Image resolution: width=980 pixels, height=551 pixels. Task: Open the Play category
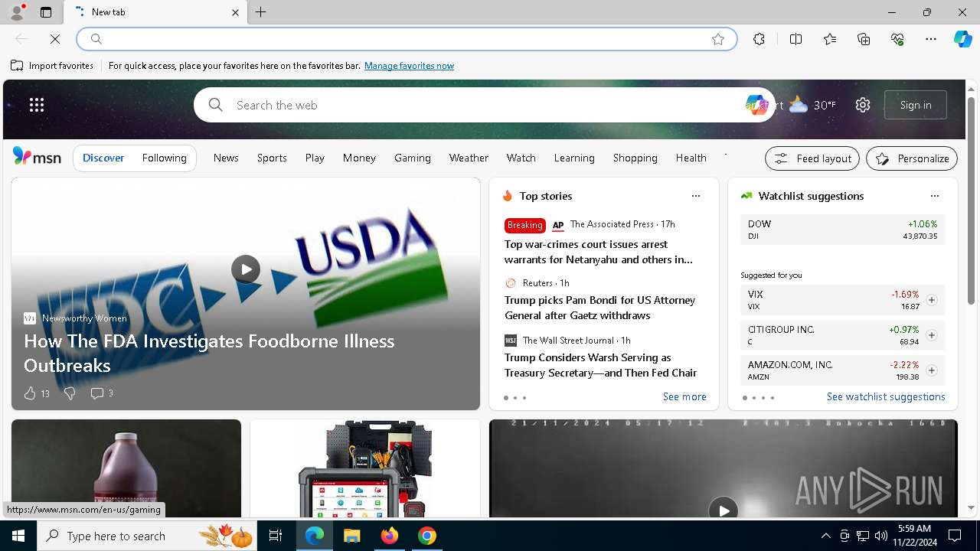(315, 158)
